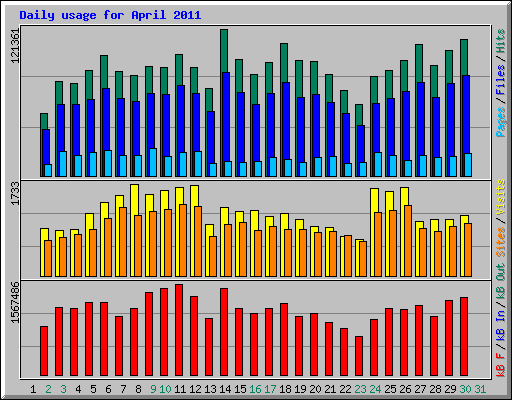Click day label 11 on the x-axis

tap(180, 389)
